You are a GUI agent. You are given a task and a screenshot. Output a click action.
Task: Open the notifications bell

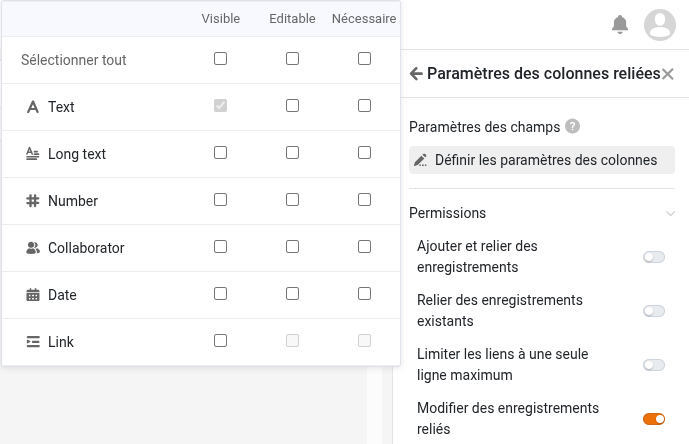(x=620, y=24)
